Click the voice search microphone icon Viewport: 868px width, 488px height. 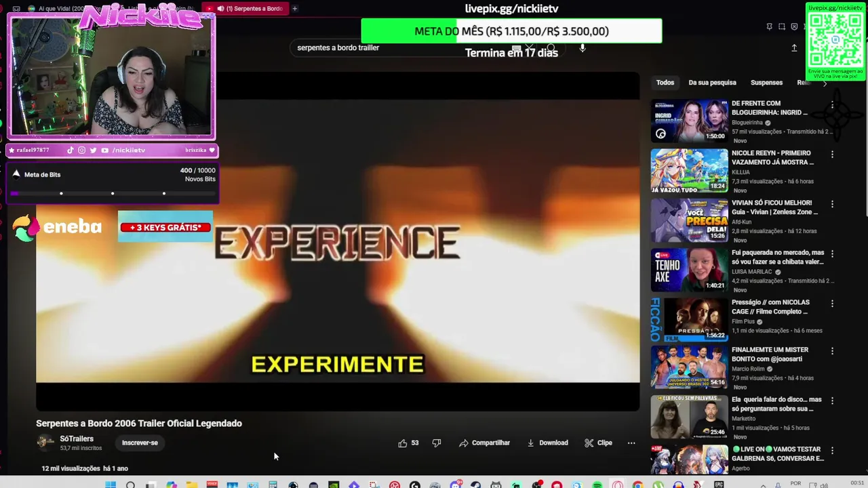582,47
